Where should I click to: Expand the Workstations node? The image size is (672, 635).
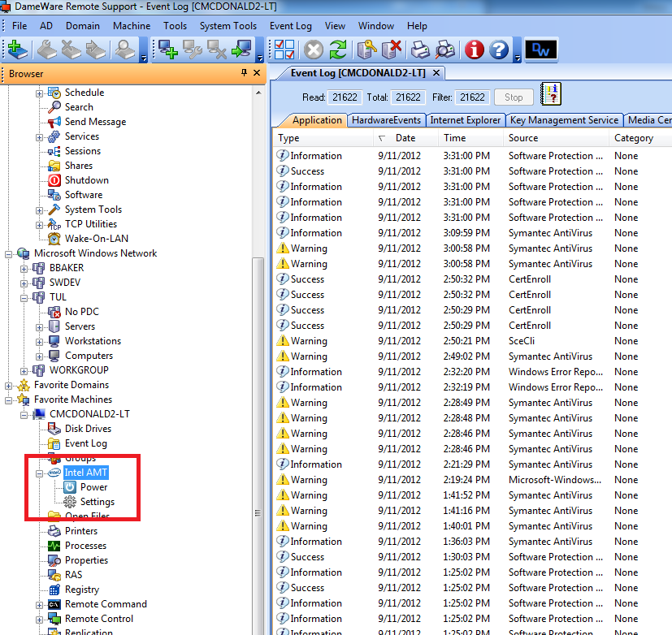(x=39, y=342)
